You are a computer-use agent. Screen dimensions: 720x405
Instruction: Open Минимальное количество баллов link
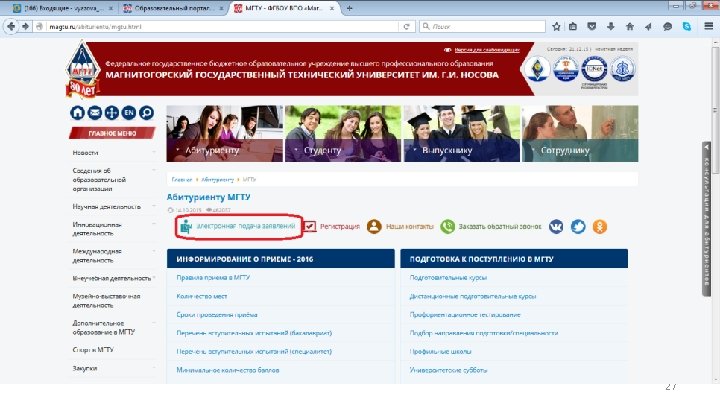pyautogui.click(x=228, y=370)
